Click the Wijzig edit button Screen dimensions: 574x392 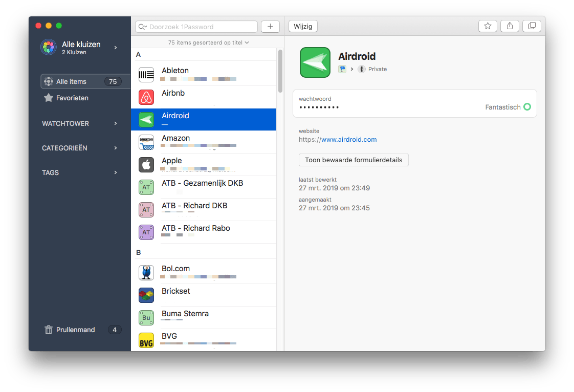point(303,27)
